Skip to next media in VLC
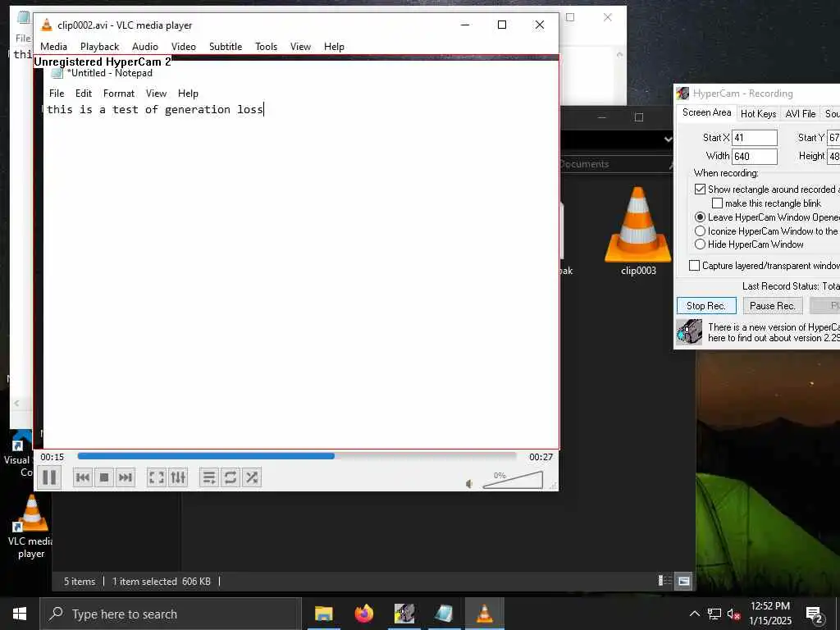Image resolution: width=840 pixels, height=630 pixels. click(x=125, y=477)
